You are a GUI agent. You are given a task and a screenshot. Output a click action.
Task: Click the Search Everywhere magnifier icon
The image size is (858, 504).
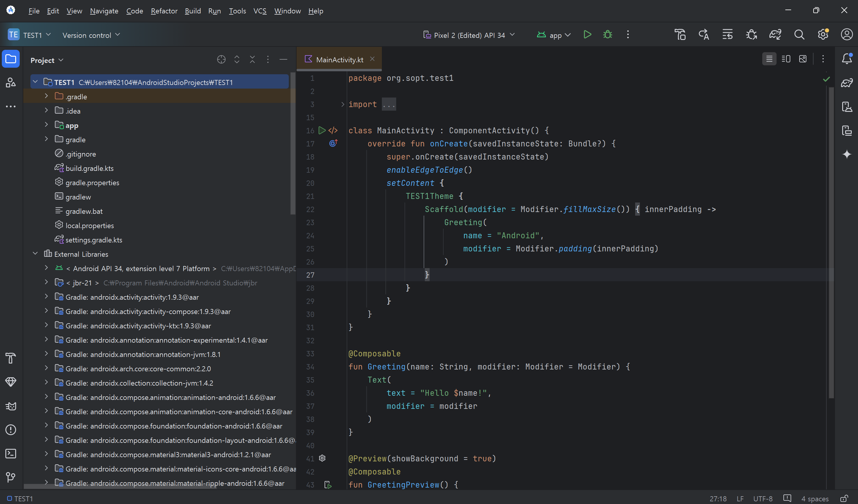(799, 35)
